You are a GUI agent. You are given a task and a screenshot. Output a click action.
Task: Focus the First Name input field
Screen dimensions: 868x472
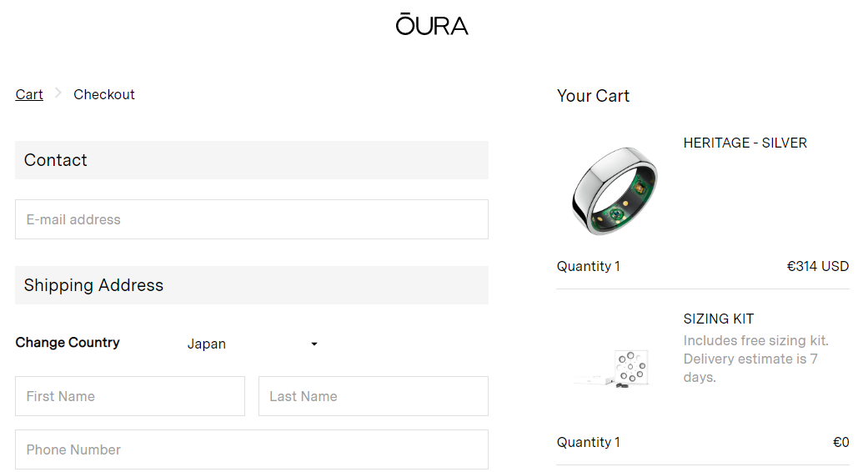point(130,396)
